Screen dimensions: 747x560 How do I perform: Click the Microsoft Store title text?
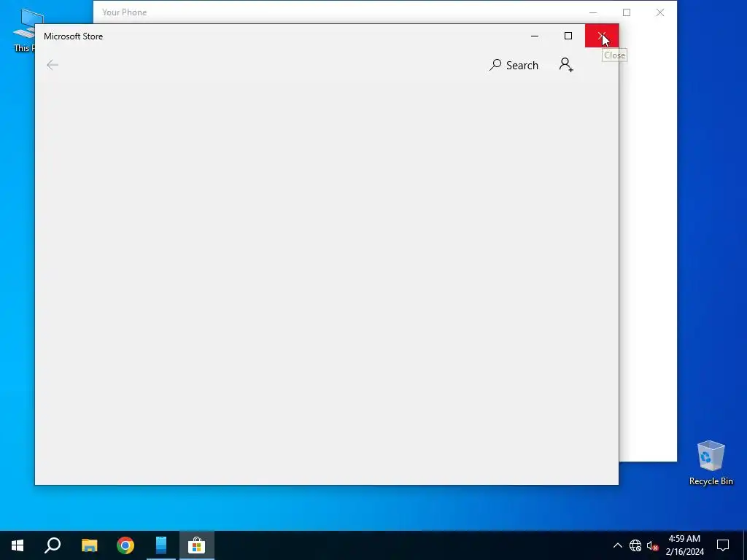74,36
